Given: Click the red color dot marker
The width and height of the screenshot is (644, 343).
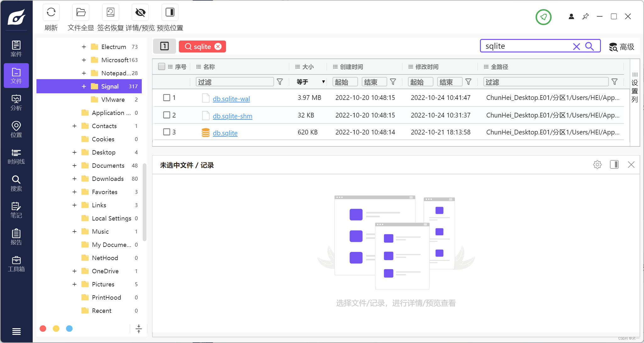Looking at the screenshot, I should [x=43, y=329].
